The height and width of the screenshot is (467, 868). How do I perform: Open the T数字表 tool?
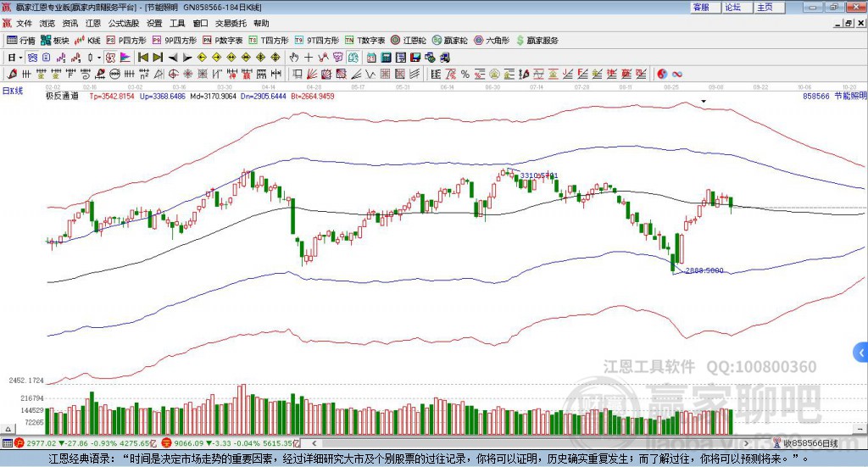pos(364,41)
